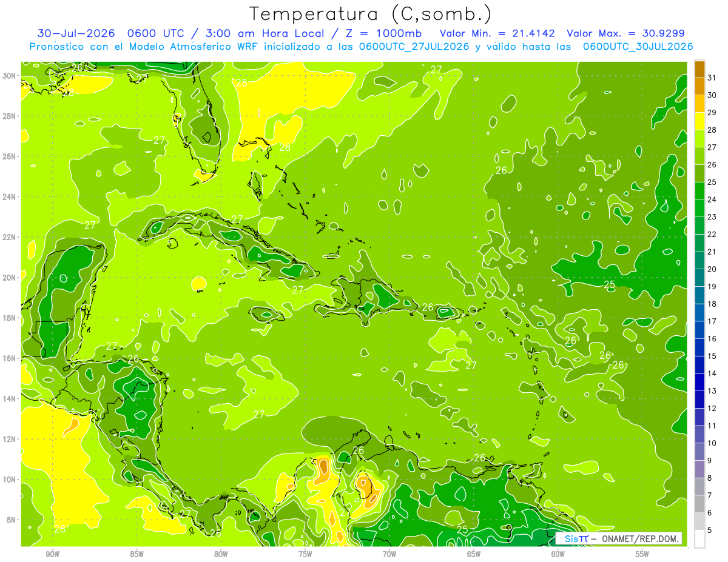
Task: Click the 14N latitude axis label
Action: [x=10, y=398]
